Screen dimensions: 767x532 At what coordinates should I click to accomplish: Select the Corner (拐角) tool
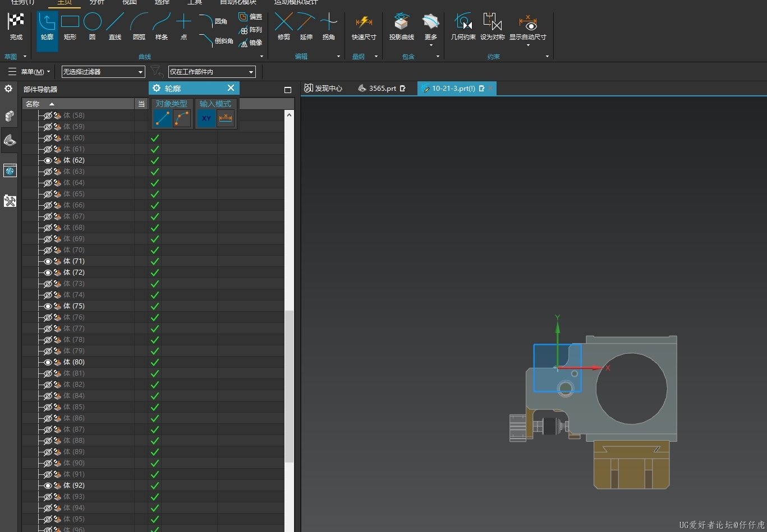pos(329,27)
